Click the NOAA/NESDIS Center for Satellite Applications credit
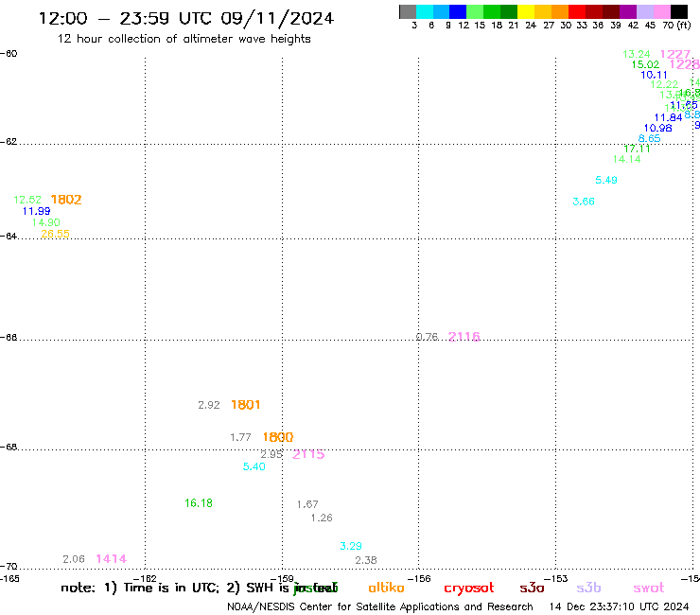 click(x=380, y=607)
